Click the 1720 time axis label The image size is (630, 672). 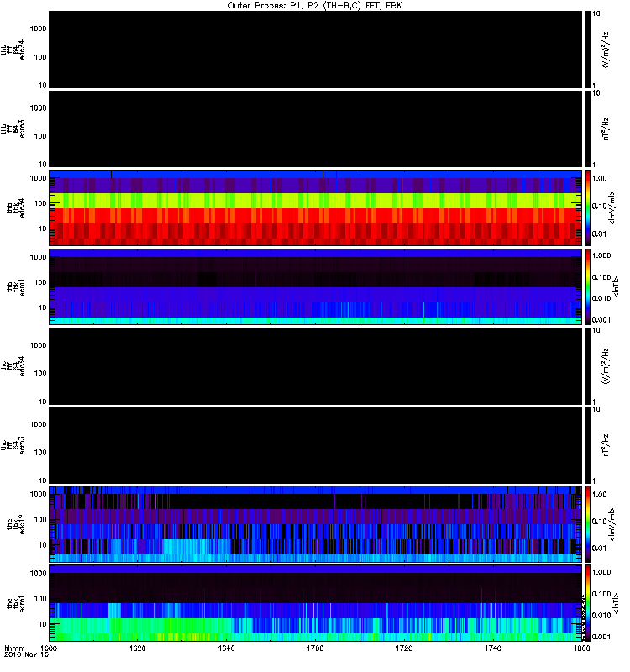coord(404,648)
